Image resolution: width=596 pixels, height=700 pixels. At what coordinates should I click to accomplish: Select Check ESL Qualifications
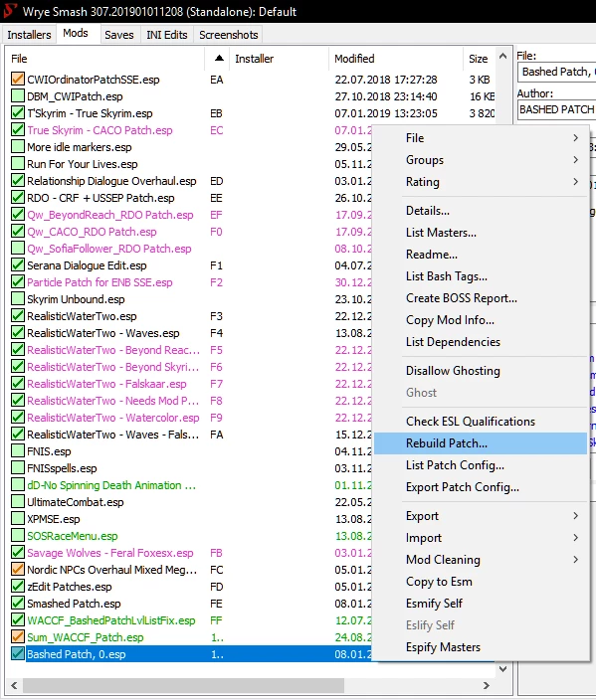click(x=481, y=422)
